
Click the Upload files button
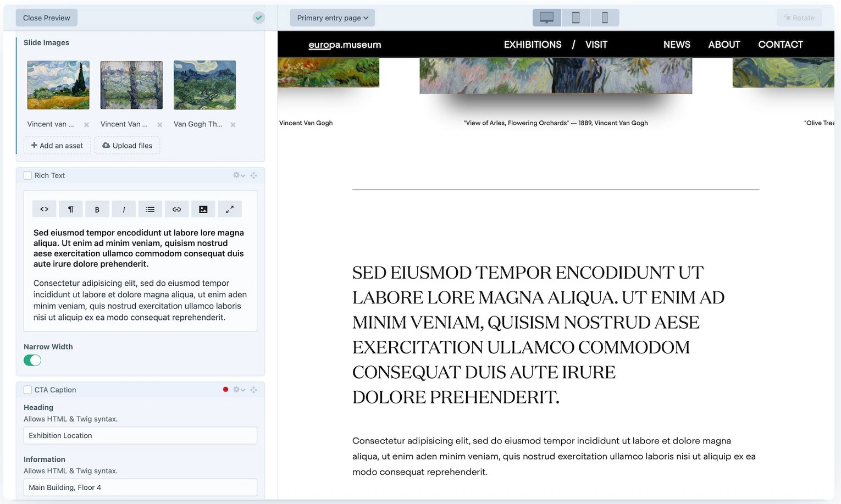click(x=128, y=146)
